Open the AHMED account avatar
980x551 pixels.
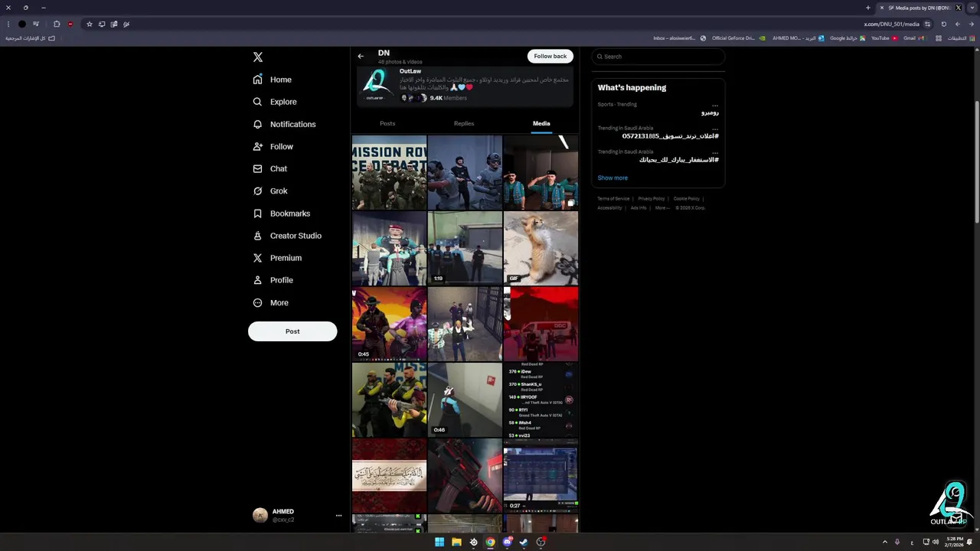coord(260,515)
